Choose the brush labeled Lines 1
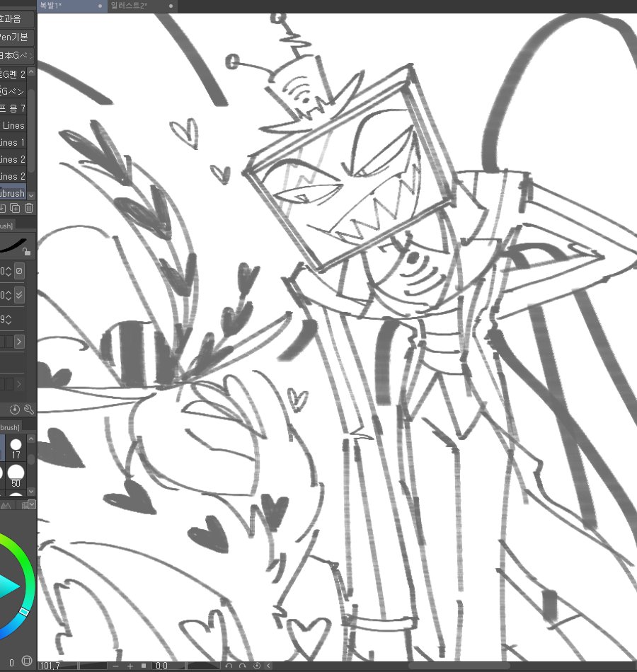 tap(13, 142)
